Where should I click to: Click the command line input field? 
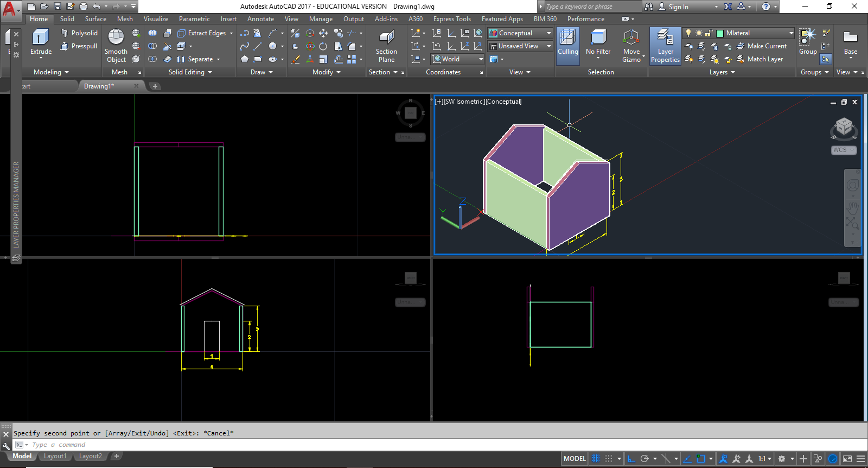pos(217,445)
